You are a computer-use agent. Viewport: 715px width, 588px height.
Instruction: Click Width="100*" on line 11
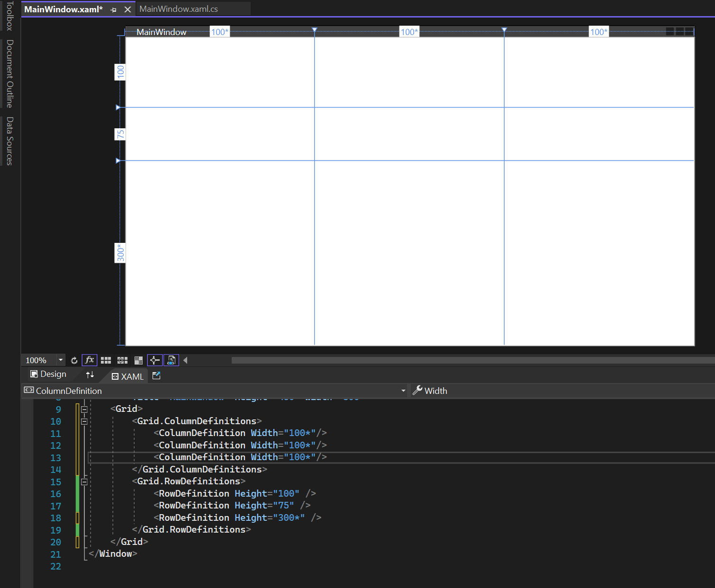283,433
